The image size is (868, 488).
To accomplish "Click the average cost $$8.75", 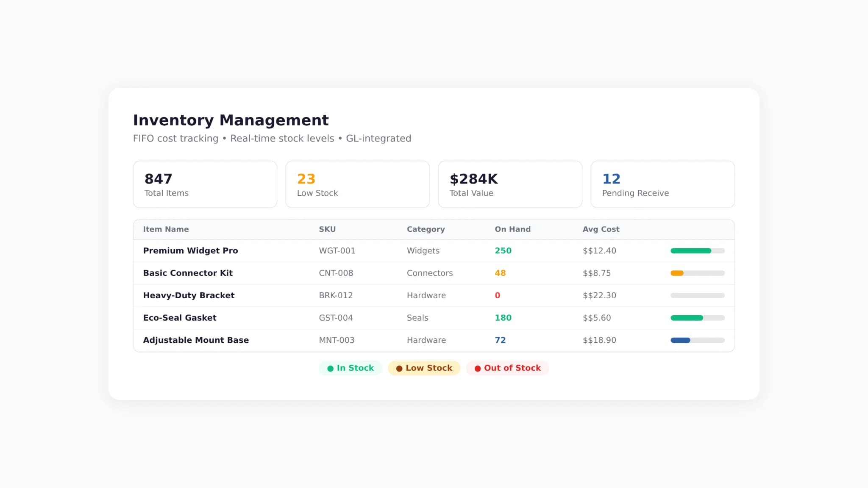I will [597, 273].
